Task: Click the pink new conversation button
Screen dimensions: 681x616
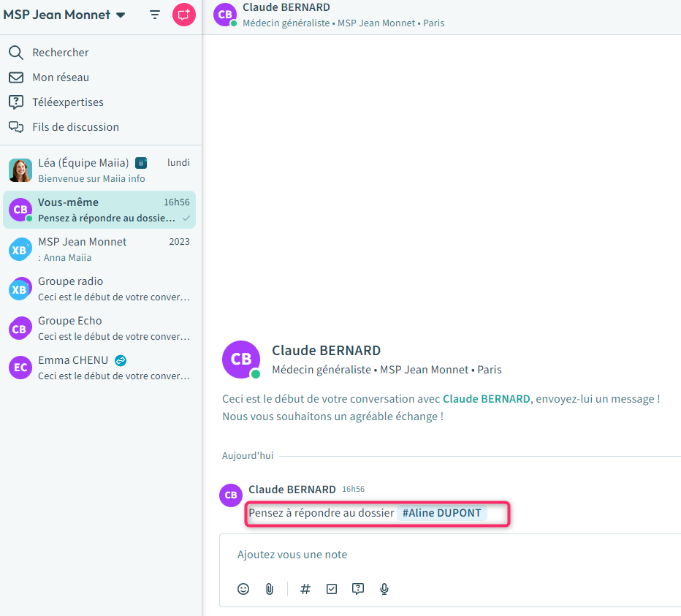Action: (x=184, y=15)
